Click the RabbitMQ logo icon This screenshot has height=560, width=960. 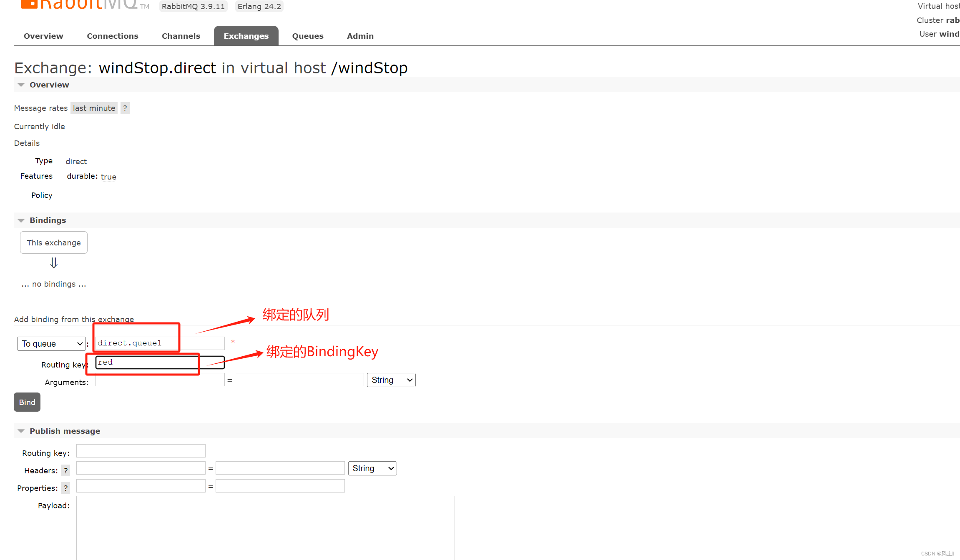(x=29, y=4)
